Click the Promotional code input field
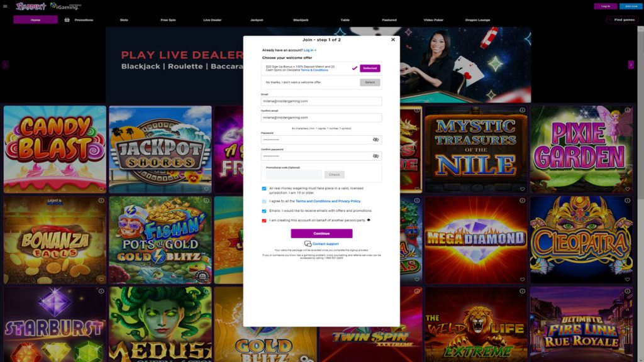Screen dimensions: 644x362 pyautogui.click(x=294, y=175)
